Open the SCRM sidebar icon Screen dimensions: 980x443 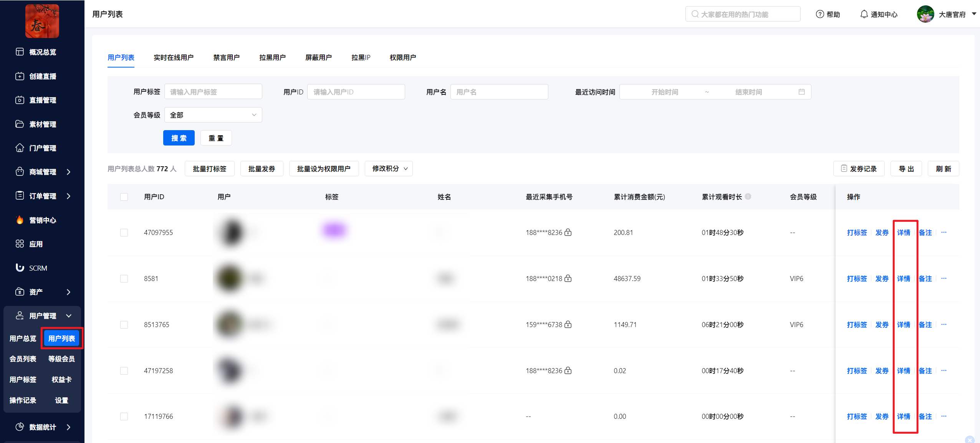pyautogui.click(x=20, y=268)
